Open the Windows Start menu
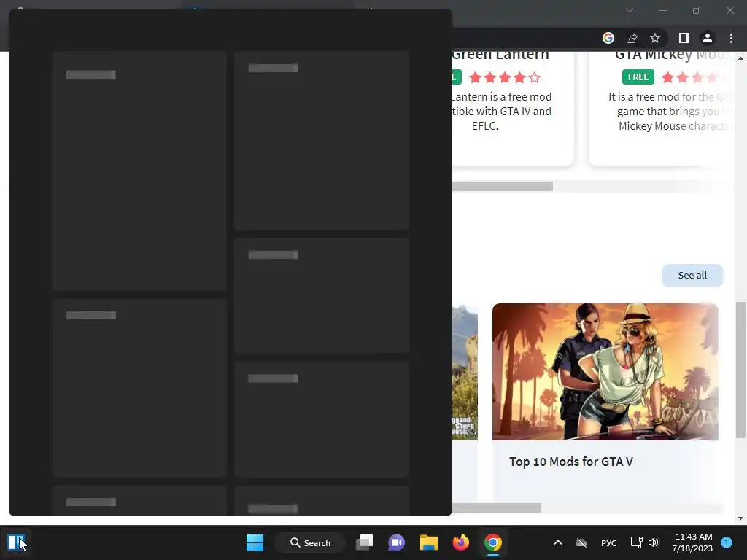 (255, 542)
